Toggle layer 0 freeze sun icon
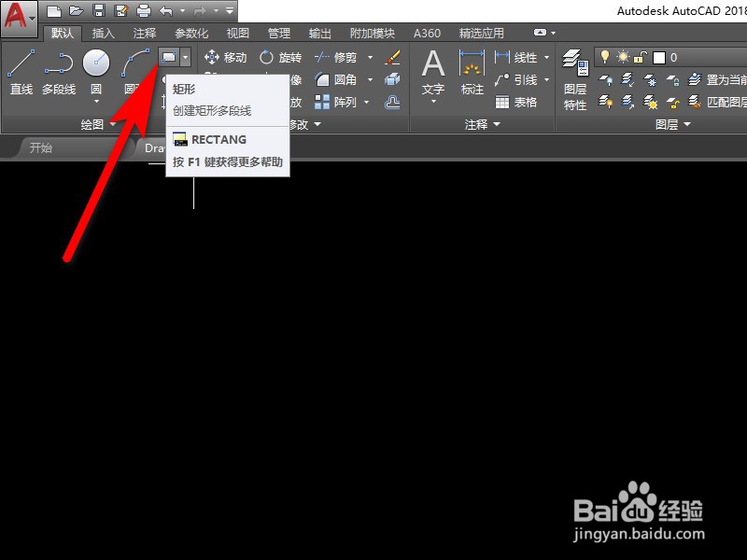 (623, 57)
